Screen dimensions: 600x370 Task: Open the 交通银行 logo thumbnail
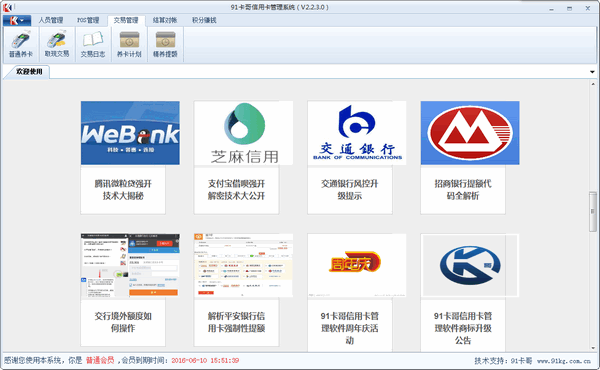point(357,133)
